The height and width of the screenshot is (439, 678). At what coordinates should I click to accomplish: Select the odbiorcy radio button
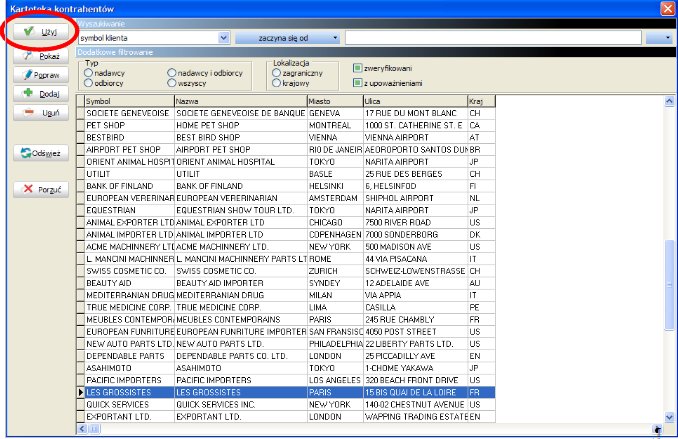pyautogui.click(x=89, y=83)
